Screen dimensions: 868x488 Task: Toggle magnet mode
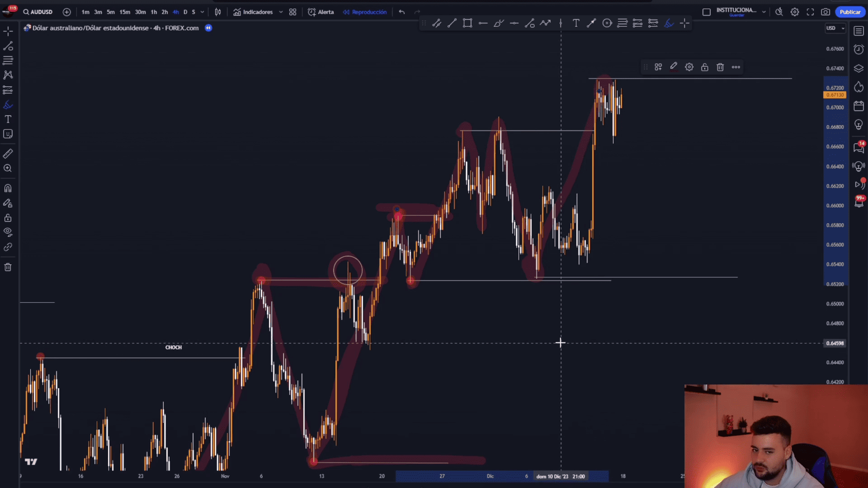8,188
